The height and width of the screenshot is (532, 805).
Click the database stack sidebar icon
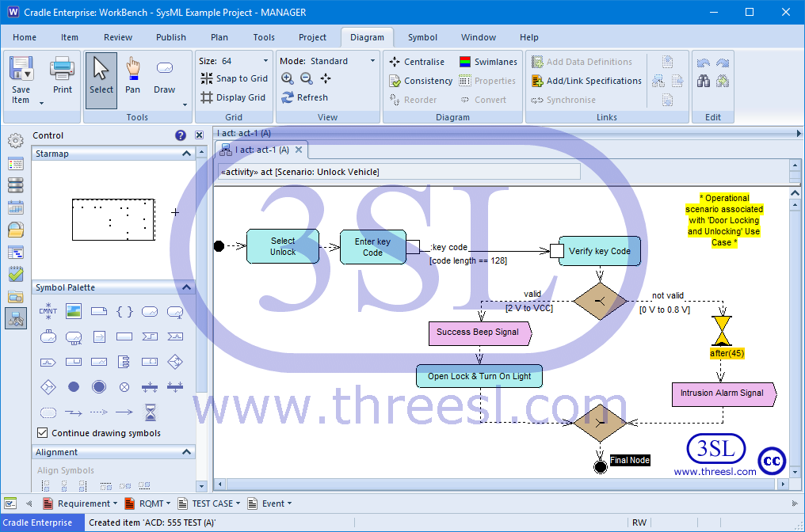pyautogui.click(x=15, y=185)
